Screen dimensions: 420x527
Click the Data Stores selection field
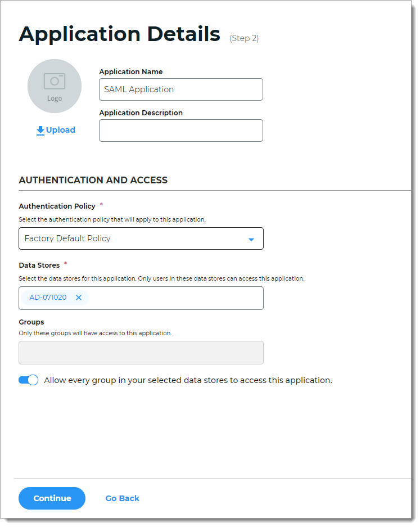(169, 298)
